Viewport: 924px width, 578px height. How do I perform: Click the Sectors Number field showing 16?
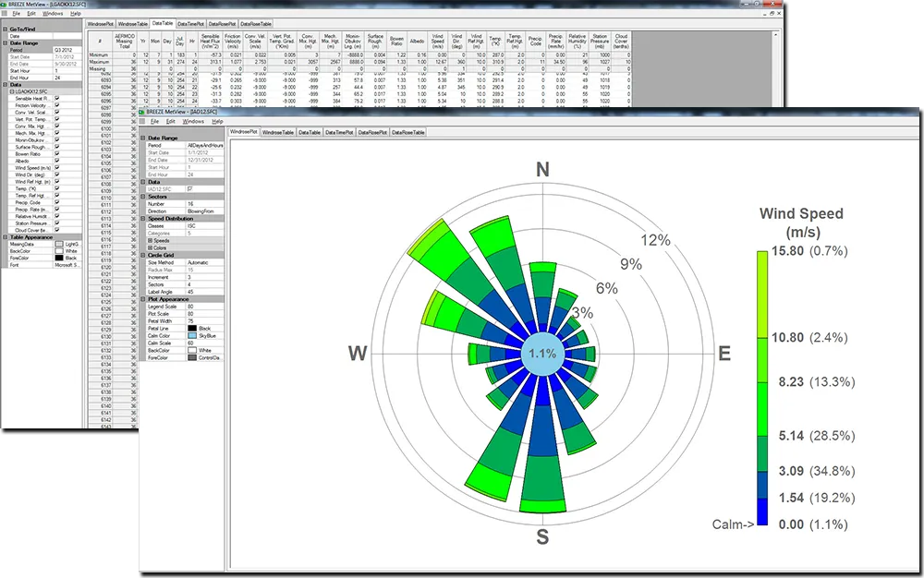point(194,204)
